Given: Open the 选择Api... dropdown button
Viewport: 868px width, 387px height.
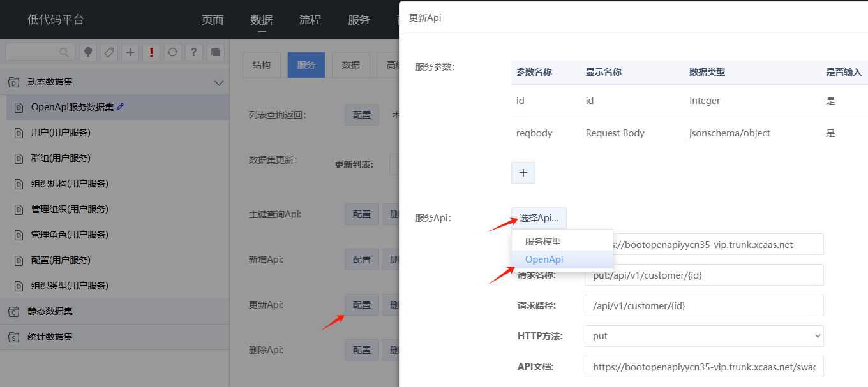Looking at the screenshot, I should click(x=539, y=218).
